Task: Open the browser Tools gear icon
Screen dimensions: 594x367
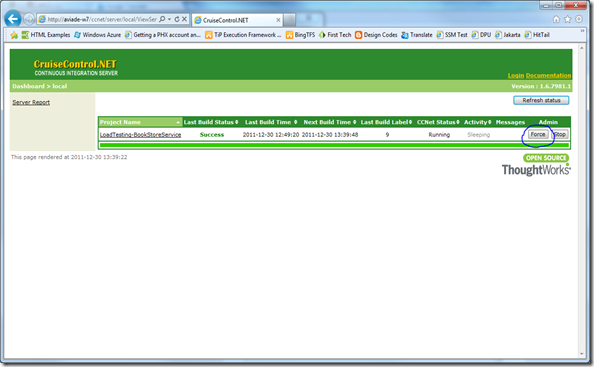Action: pos(579,19)
